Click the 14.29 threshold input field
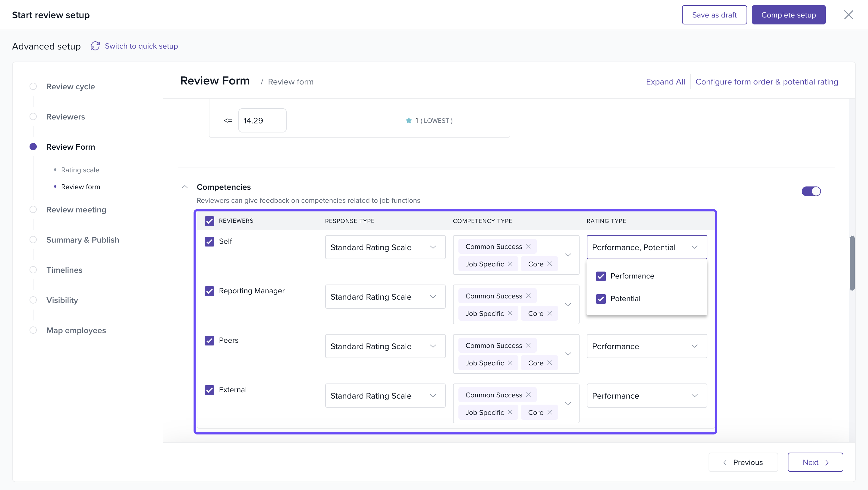The height and width of the screenshot is (490, 868). 262,120
